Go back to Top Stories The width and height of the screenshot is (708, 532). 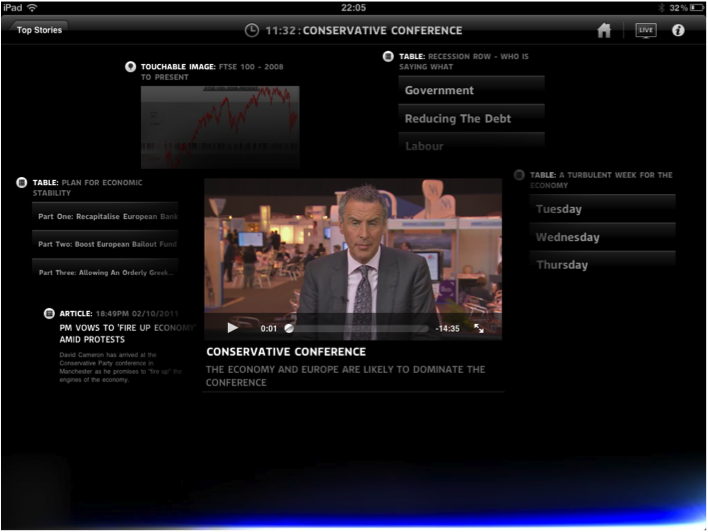click(39, 30)
